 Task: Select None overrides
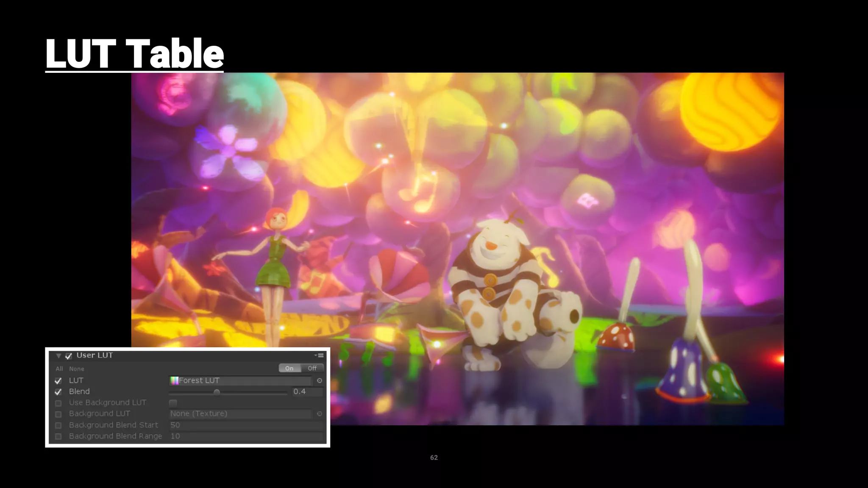click(77, 369)
